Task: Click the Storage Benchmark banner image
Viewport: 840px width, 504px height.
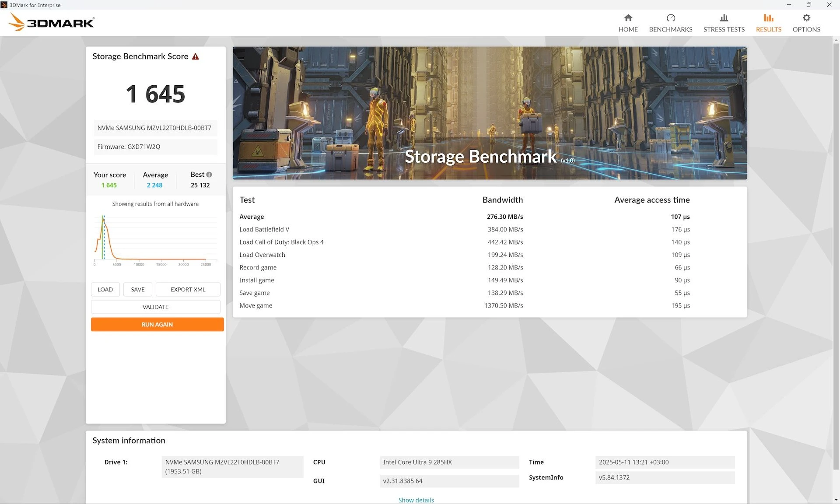Action: point(490,113)
